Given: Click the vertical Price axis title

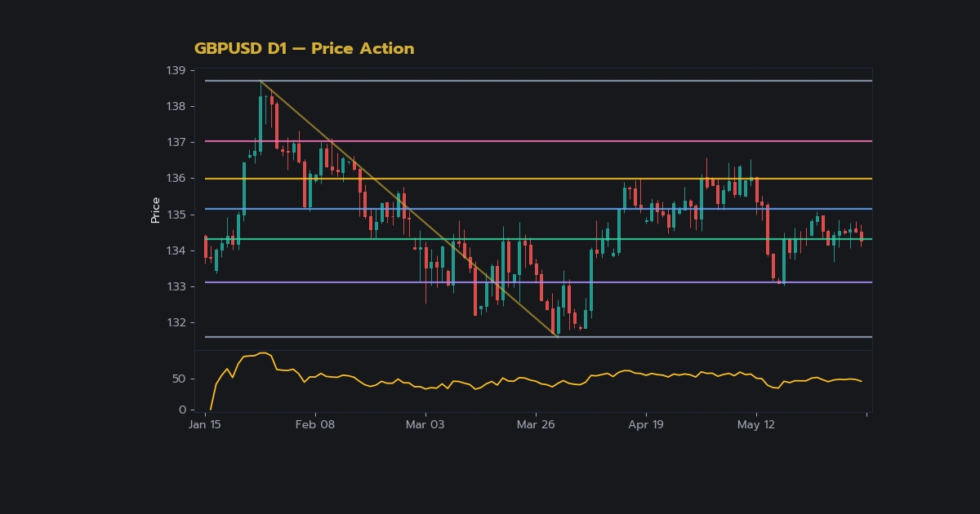Looking at the screenshot, I should [x=155, y=210].
